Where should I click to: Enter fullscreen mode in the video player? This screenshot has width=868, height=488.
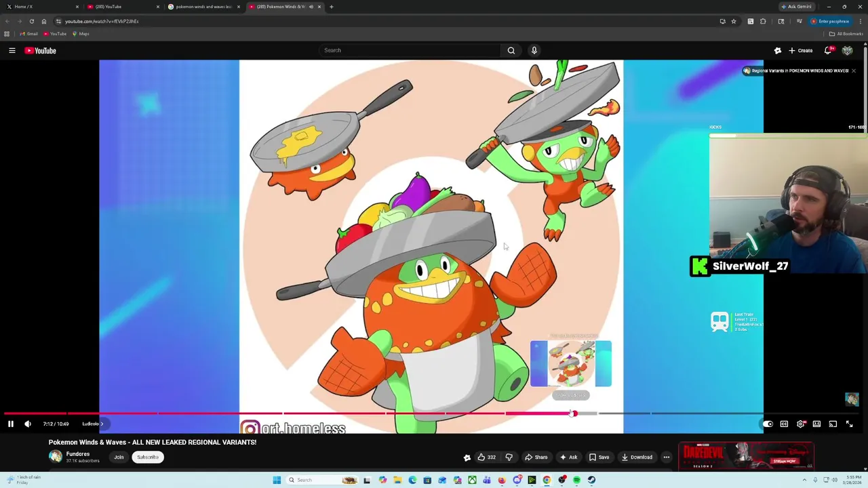pyautogui.click(x=849, y=424)
